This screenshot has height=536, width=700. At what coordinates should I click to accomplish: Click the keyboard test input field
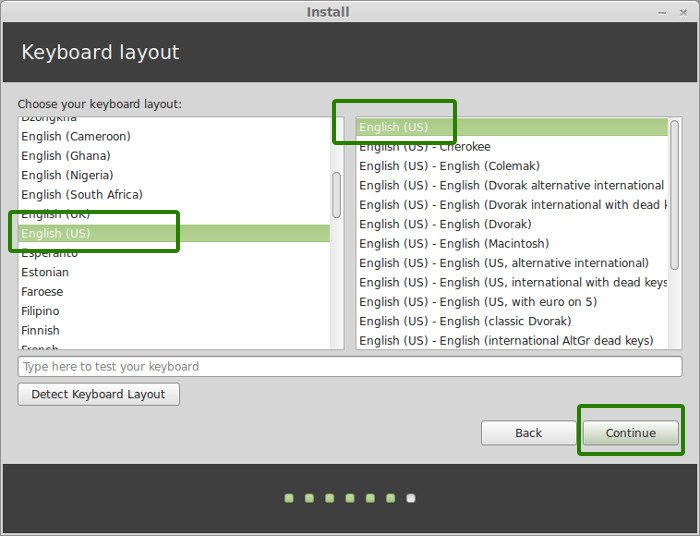coord(349,366)
